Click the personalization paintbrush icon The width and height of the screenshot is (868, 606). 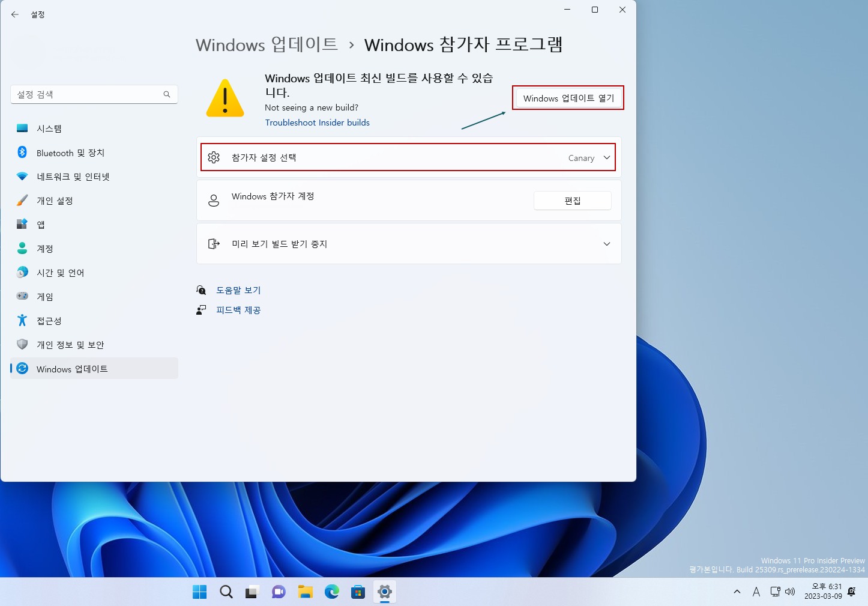click(x=22, y=200)
